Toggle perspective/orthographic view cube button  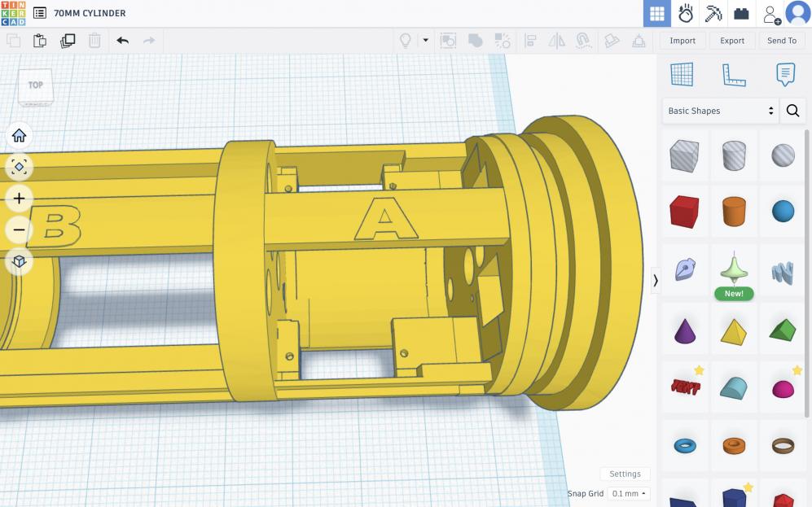[x=19, y=261]
